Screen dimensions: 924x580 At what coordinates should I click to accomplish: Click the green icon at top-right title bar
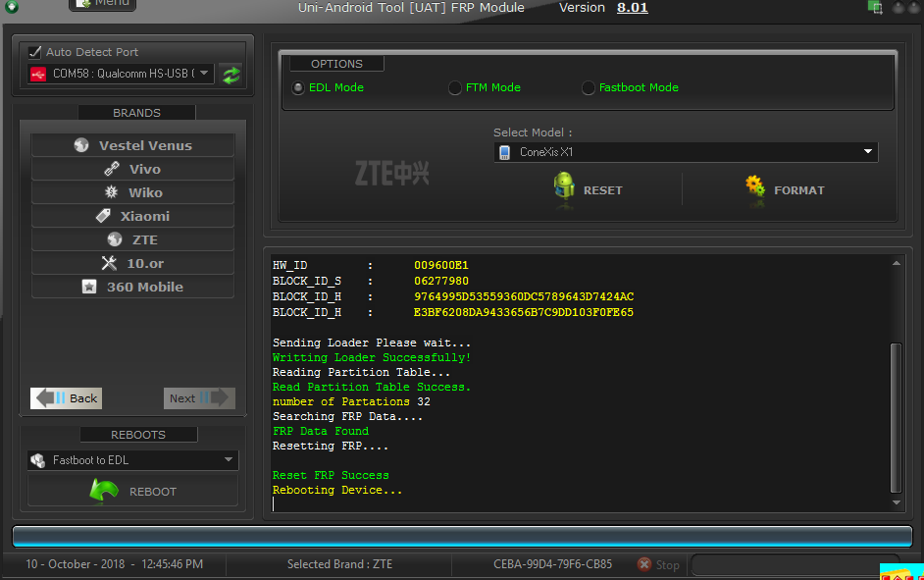pos(875,7)
